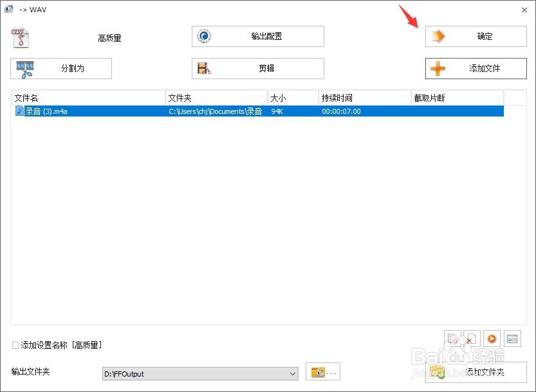Select the WAV format icon top left
The height and width of the screenshot is (392, 536).
pos(20,37)
